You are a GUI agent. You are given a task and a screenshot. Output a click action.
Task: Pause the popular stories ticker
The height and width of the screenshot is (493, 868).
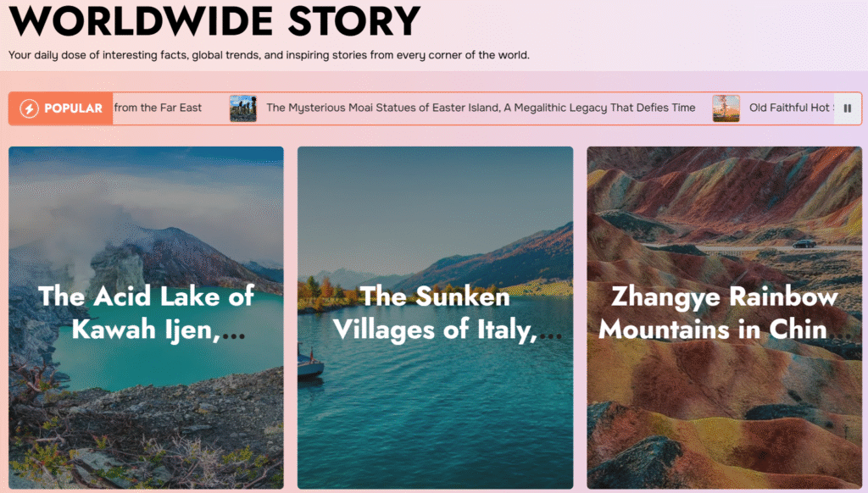click(x=847, y=108)
